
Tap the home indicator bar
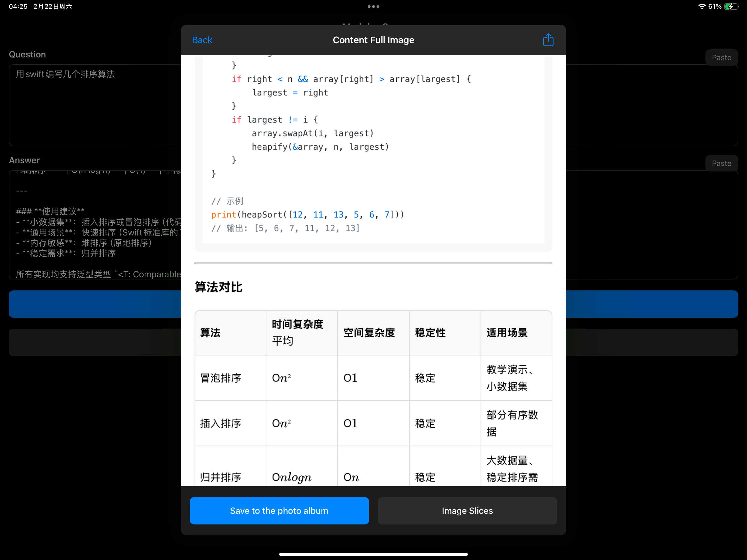pyautogui.click(x=373, y=554)
